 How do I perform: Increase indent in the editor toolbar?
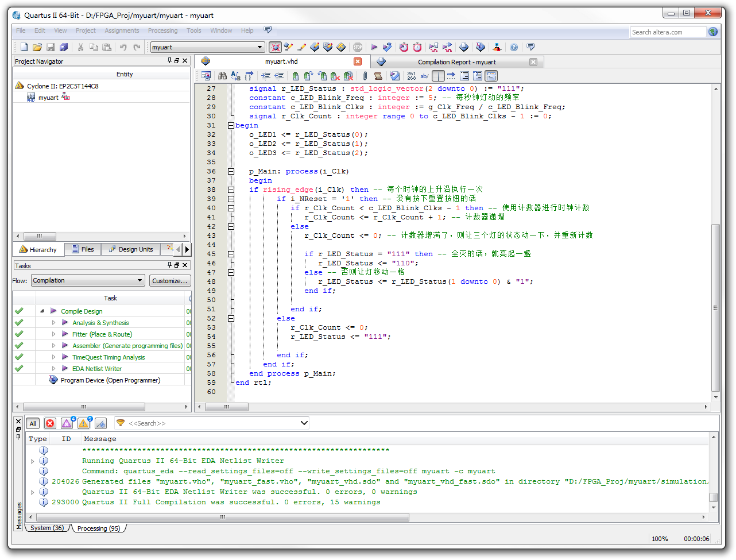[x=265, y=76]
